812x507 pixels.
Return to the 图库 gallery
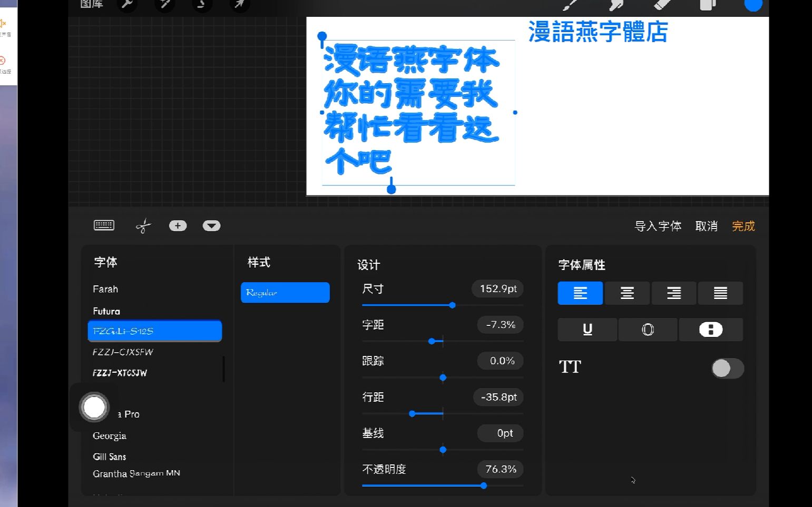tap(92, 4)
